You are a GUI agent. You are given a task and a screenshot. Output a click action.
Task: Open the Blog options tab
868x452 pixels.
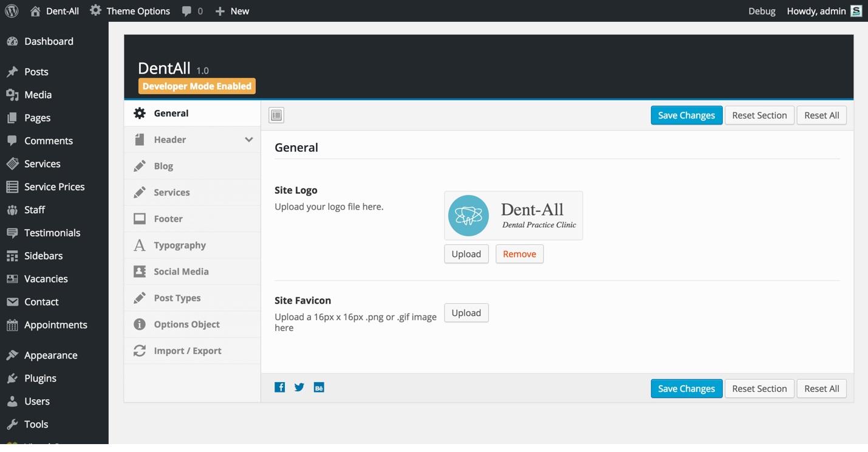193,166
